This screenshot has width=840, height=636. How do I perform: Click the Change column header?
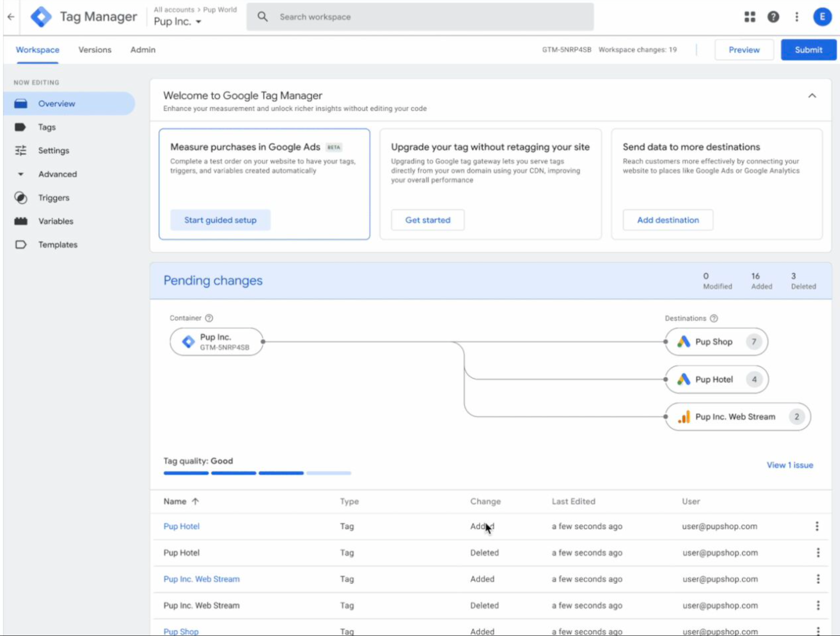(x=485, y=502)
